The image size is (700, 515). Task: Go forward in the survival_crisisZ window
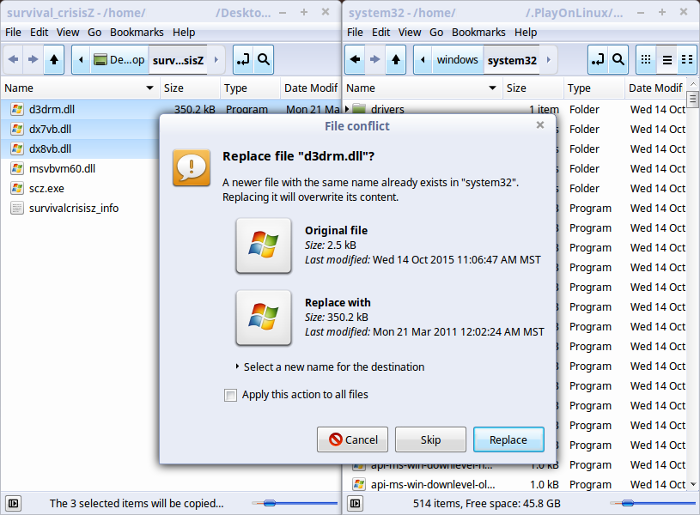(33, 59)
